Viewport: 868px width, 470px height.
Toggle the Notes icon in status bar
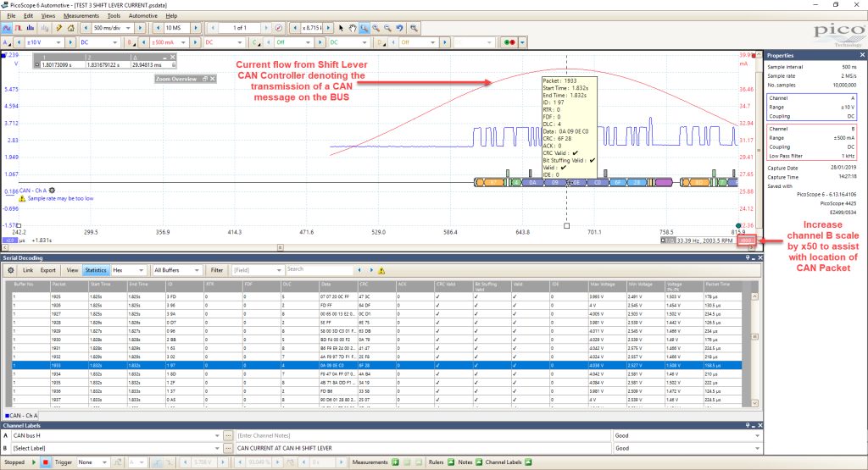[479, 462]
